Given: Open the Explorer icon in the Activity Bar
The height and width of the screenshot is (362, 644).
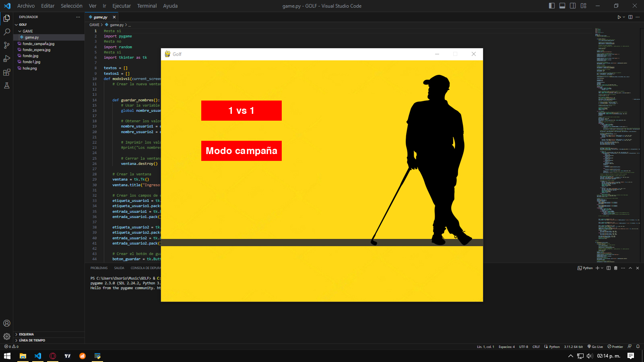Looking at the screenshot, I should point(6,18).
